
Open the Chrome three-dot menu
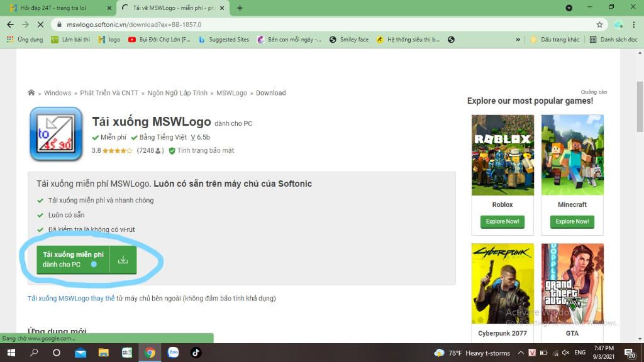(x=634, y=25)
